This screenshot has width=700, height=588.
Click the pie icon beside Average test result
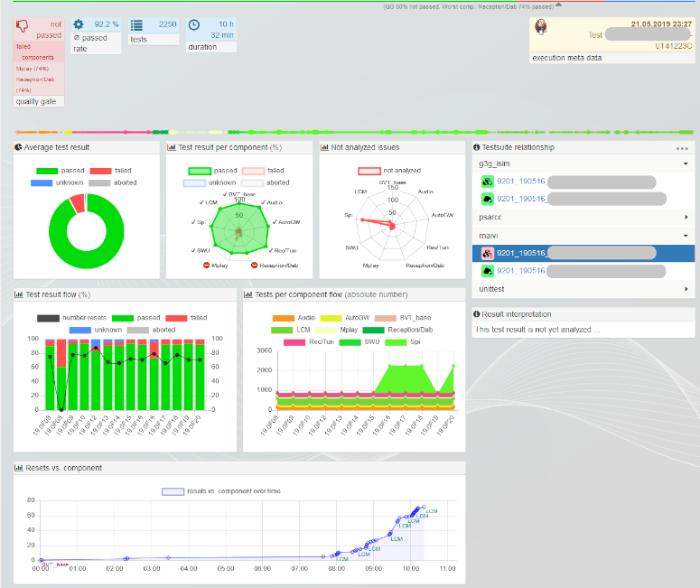point(19,147)
